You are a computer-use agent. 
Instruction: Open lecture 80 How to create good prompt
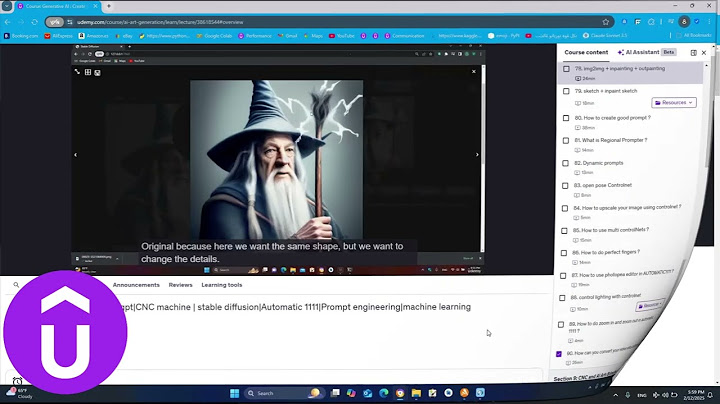point(613,118)
